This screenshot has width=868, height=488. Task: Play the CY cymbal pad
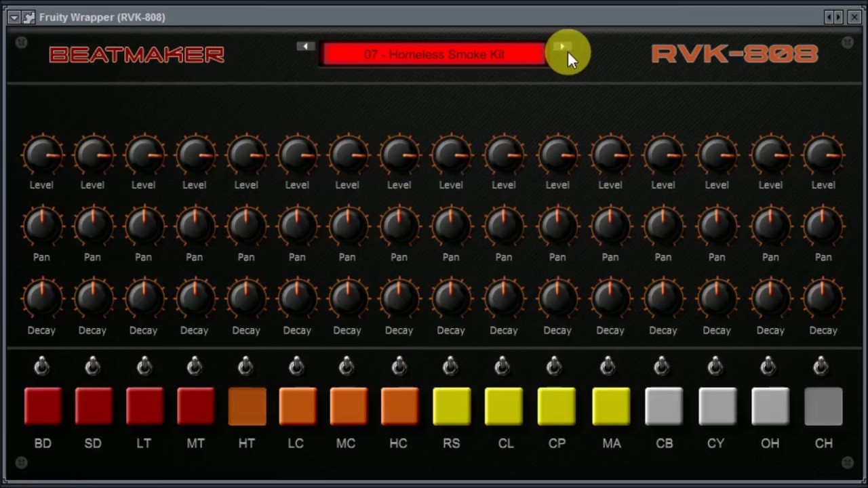(717, 406)
